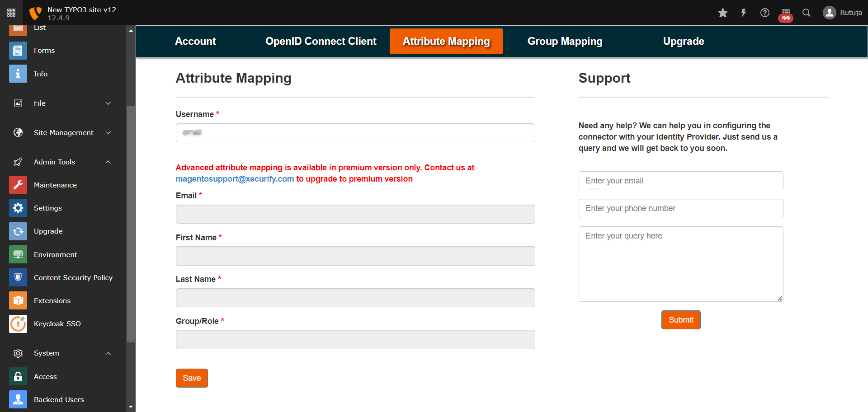Click the magentosupport@xecurify.com email link

click(235, 179)
